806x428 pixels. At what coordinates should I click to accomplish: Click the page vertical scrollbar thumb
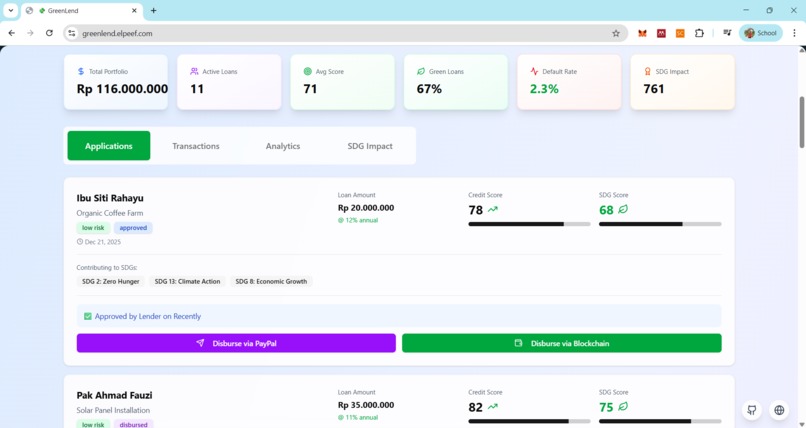(801, 122)
